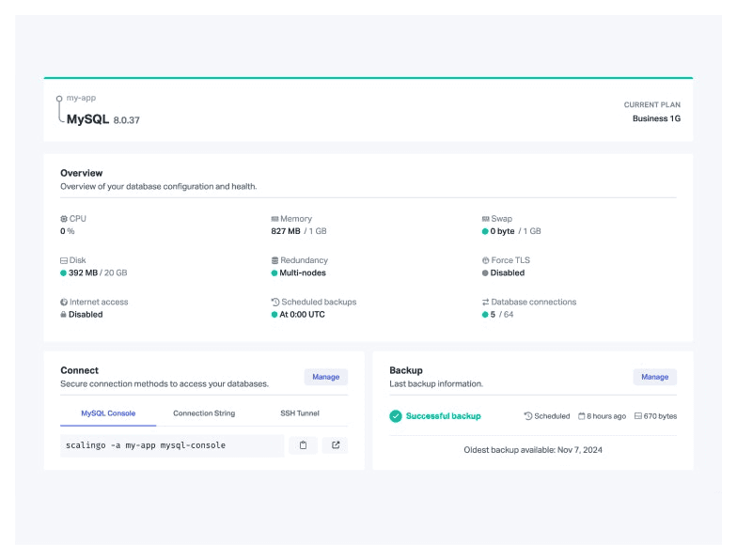Click the calendar icon beside 8 hours ago
This screenshot has height=560, width=737.
click(x=581, y=415)
